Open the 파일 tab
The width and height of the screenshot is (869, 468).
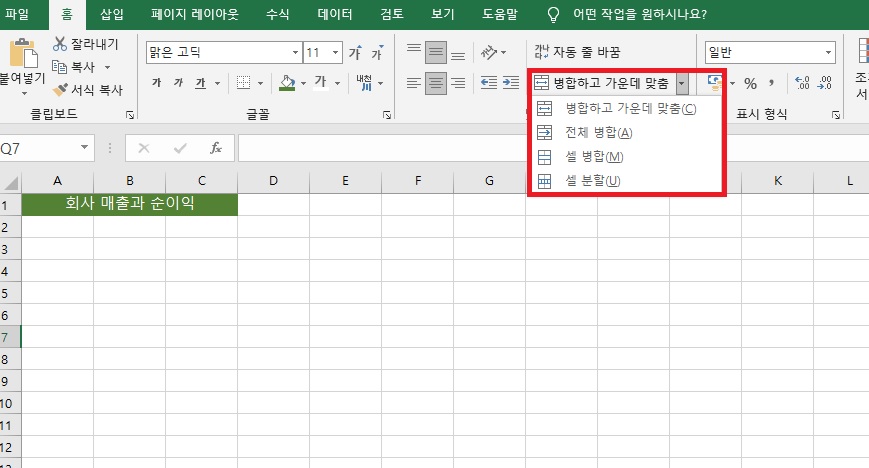[17, 14]
